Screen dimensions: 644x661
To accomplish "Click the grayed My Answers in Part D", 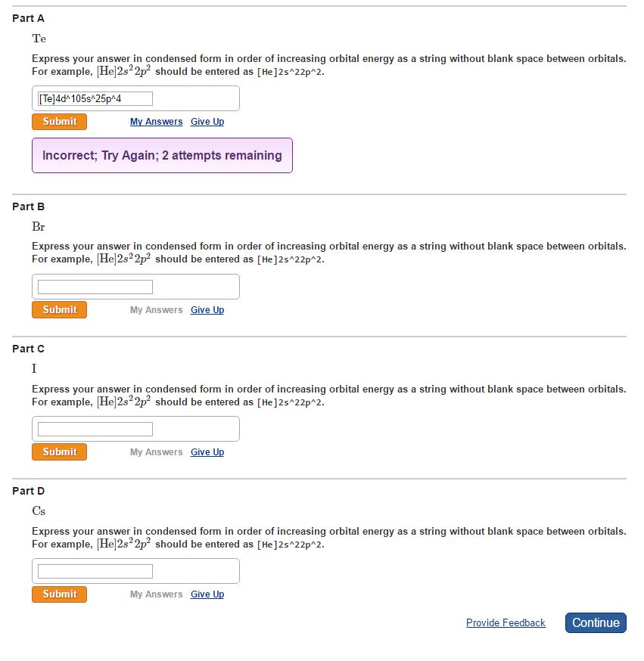I will pos(156,594).
